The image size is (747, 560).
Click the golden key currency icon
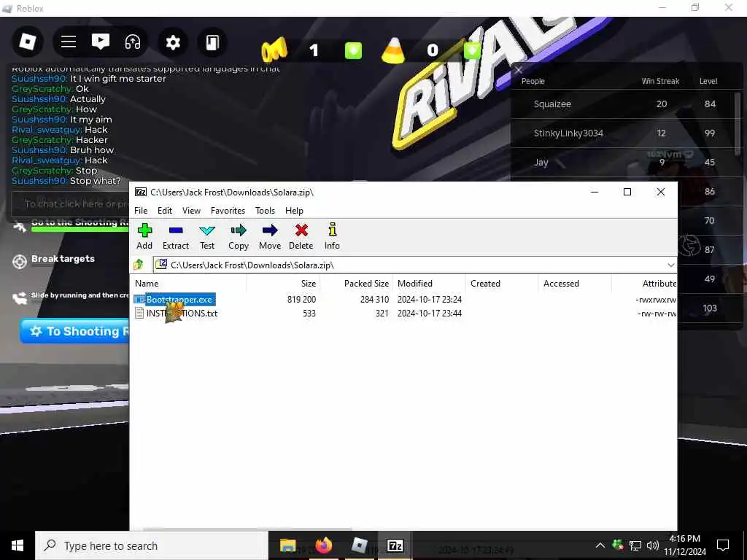pos(274,50)
